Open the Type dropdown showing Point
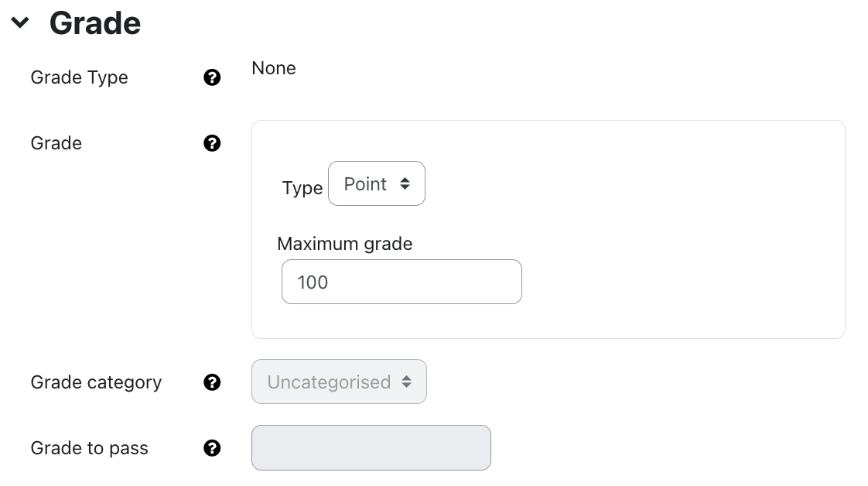Image resolution: width=868 pixels, height=486 pixels. pos(377,183)
